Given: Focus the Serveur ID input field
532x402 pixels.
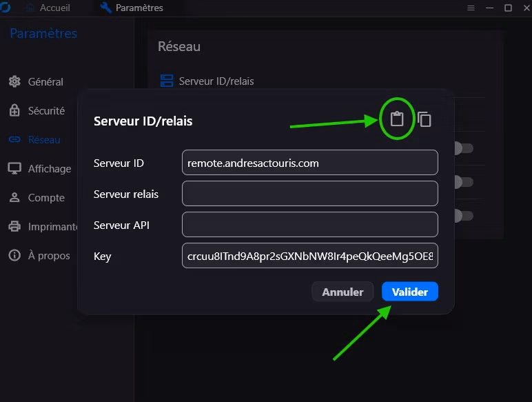Looking at the screenshot, I should (x=310, y=163).
